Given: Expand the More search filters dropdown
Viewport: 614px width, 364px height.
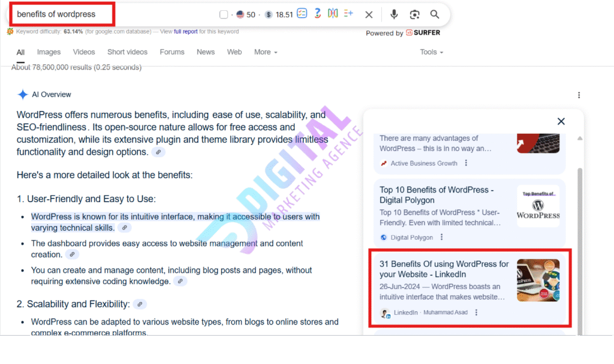Looking at the screenshot, I should (265, 52).
